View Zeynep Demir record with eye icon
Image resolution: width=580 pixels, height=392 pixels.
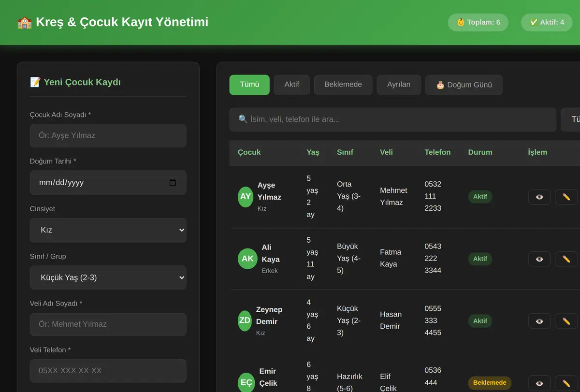539,321
